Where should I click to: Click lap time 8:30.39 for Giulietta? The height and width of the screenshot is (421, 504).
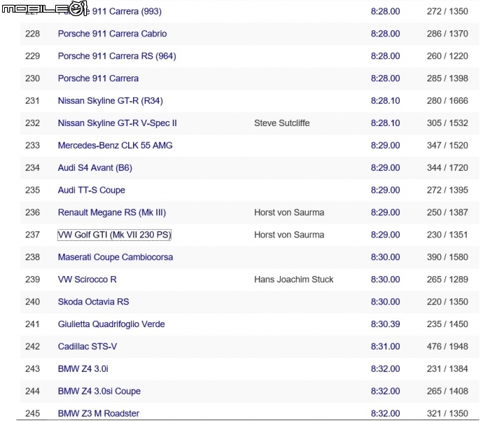386,324
